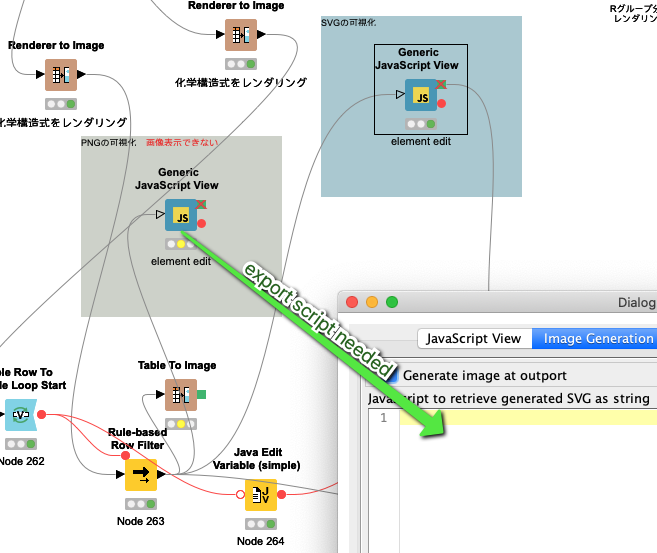The image size is (657, 553).
Task: Select the Renderer to Image node at top center
Action: click(x=241, y=35)
